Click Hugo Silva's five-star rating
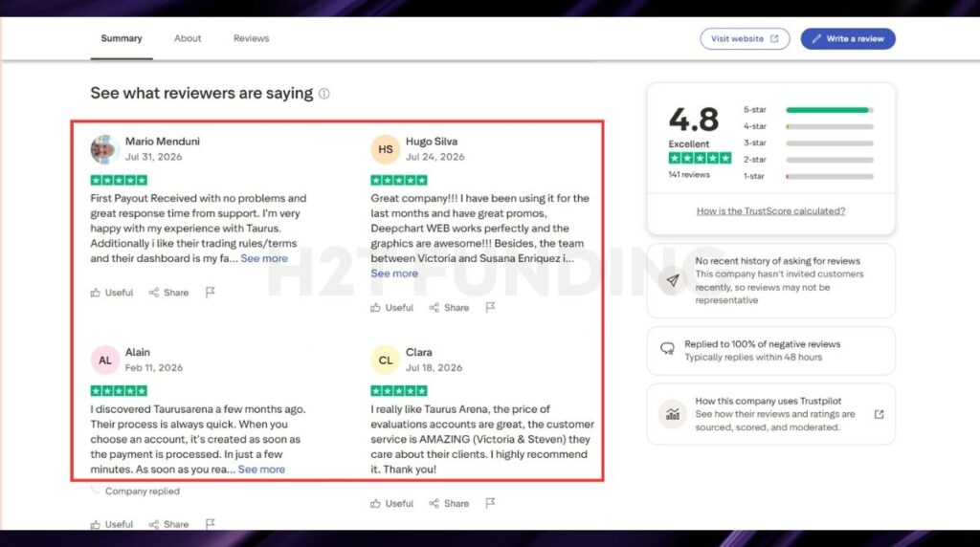This screenshot has height=547, width=980. pyautogui.click(x=399, y=181)
